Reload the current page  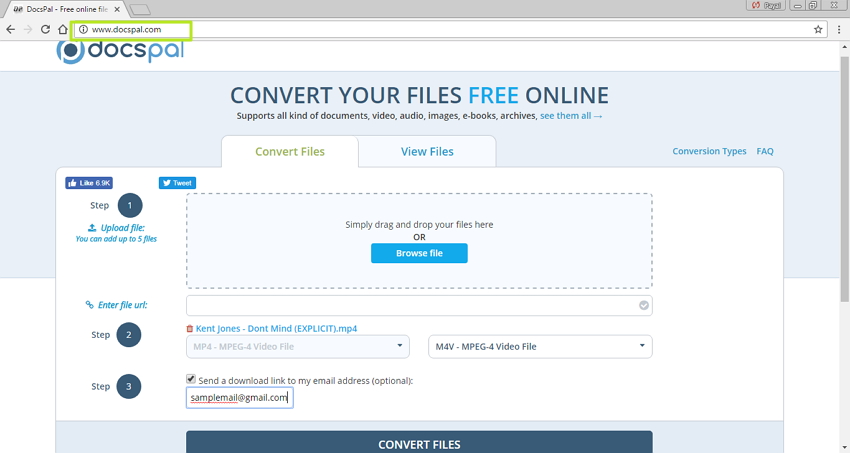point(46,29)
